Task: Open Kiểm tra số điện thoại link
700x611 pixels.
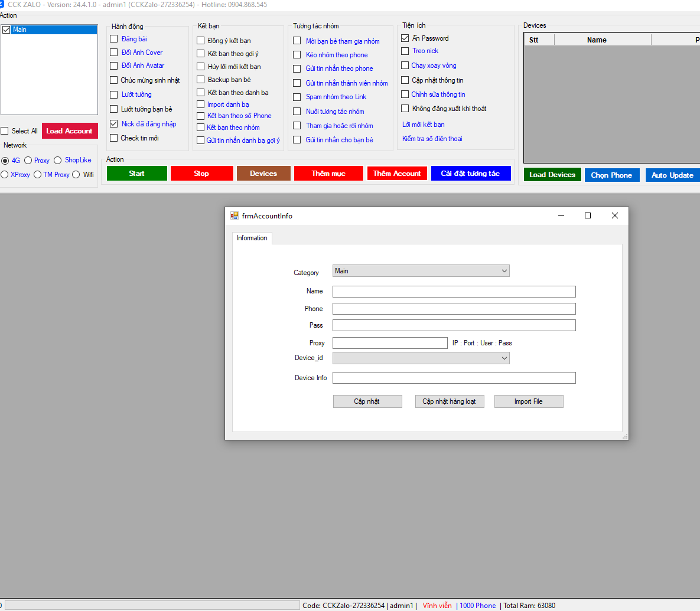Action: 432,139
